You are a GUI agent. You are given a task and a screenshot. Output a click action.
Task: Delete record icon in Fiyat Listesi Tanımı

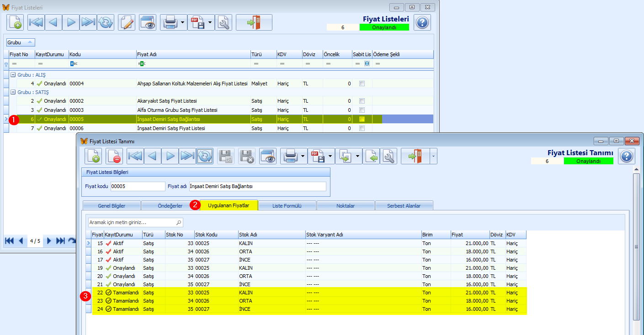pos(114,156)
